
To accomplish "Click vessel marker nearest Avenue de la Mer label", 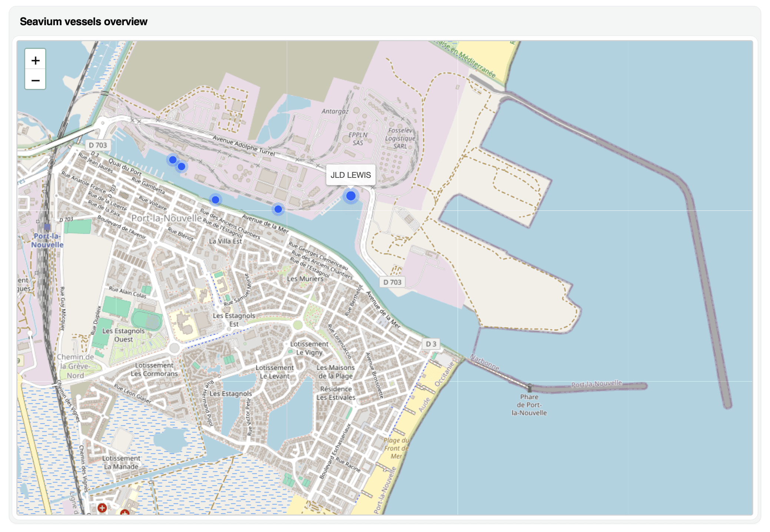I will click(278, 209).
